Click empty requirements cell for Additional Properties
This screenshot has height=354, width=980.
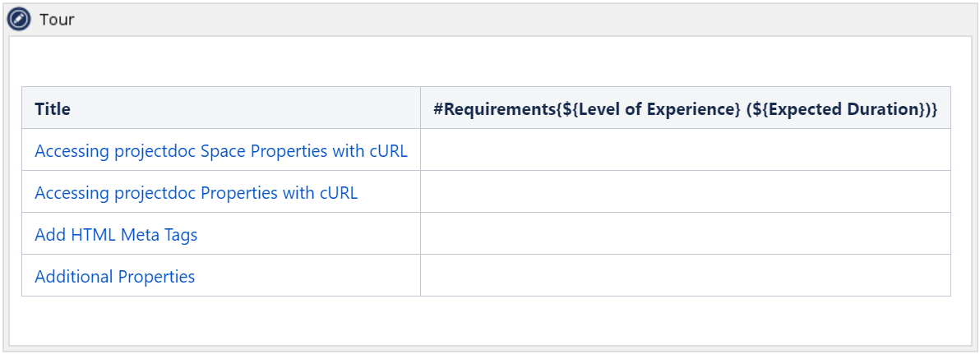click(685, 276)
